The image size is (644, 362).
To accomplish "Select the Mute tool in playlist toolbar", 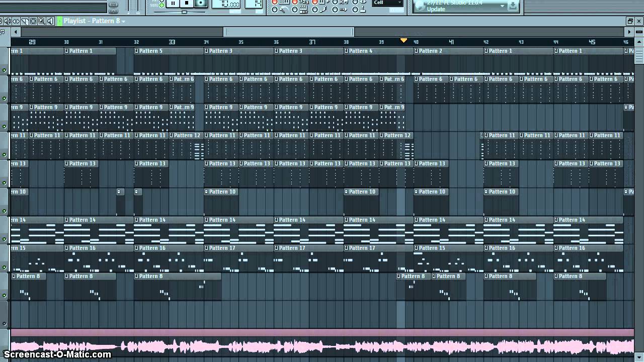I will (x=8, y=21).
